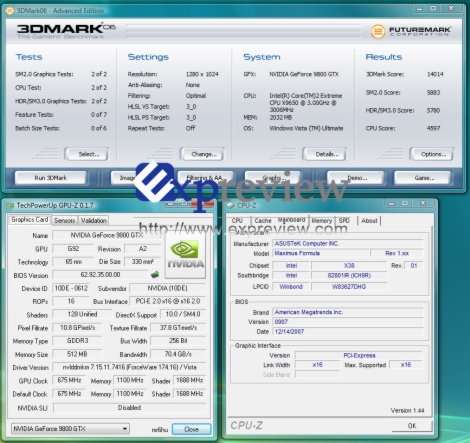Click the Demo... button in 3DMark06
The image size is (470, 443).
tap(355, 178)
